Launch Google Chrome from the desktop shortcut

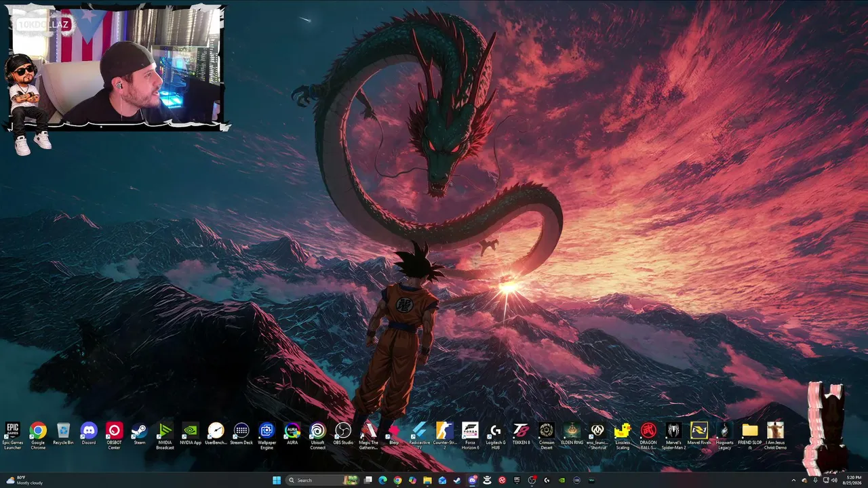click(x=38, y=435)
